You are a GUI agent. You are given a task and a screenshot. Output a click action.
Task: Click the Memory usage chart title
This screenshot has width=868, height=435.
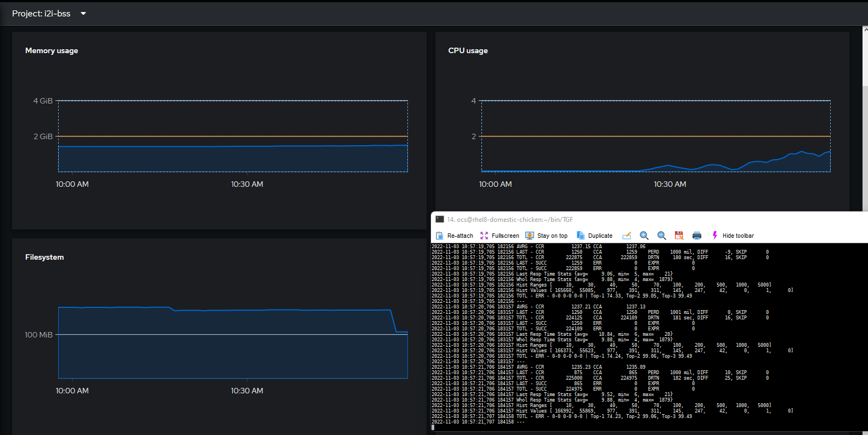(52, 50)
